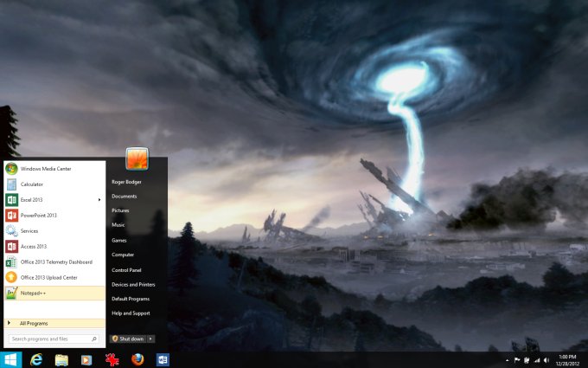
Task: Open Control Panel from the Start menu
Action: point(126,270)
